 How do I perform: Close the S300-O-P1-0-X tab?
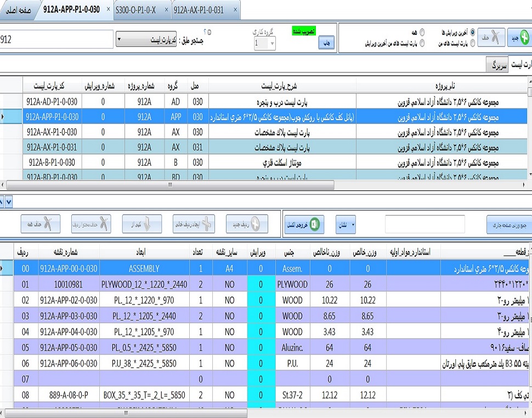click(166, 9)
